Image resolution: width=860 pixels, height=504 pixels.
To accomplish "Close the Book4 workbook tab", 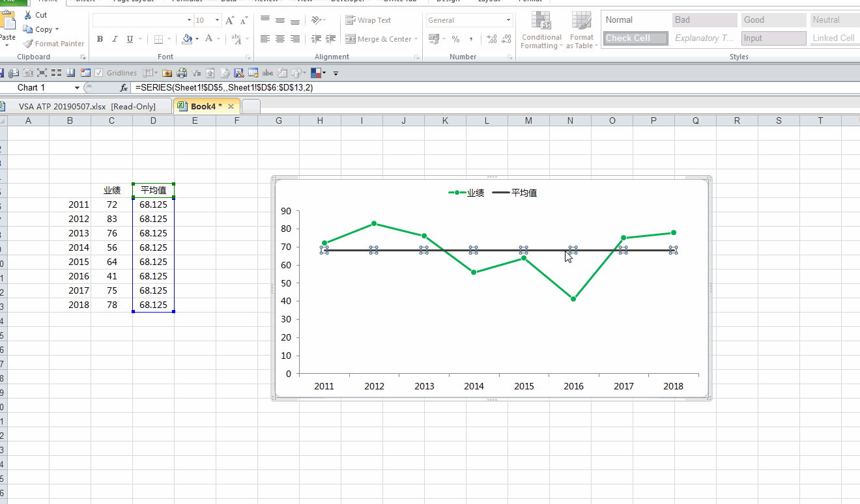I will tap(231, 106).
